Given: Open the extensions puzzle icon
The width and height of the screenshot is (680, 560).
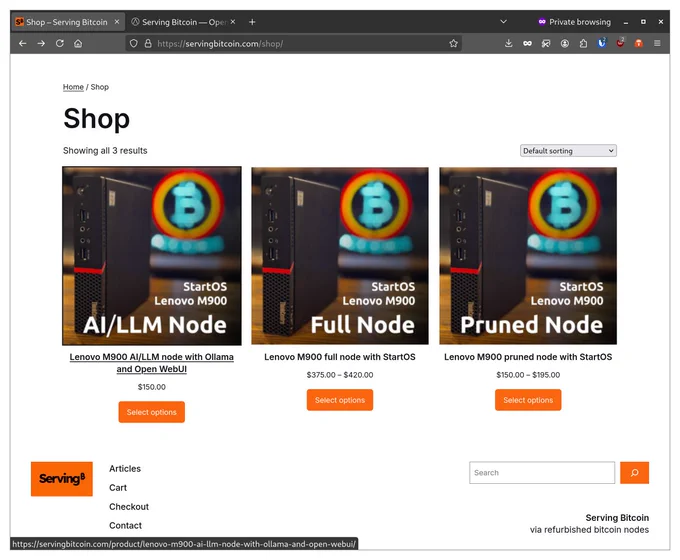Looking at the screenshot, I should click(x=583, y=43).
